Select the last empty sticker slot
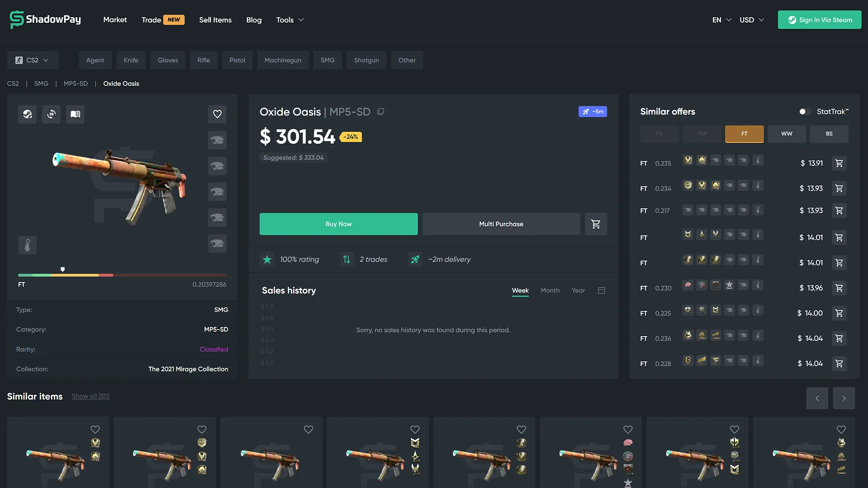 click(x=218, y=243)
